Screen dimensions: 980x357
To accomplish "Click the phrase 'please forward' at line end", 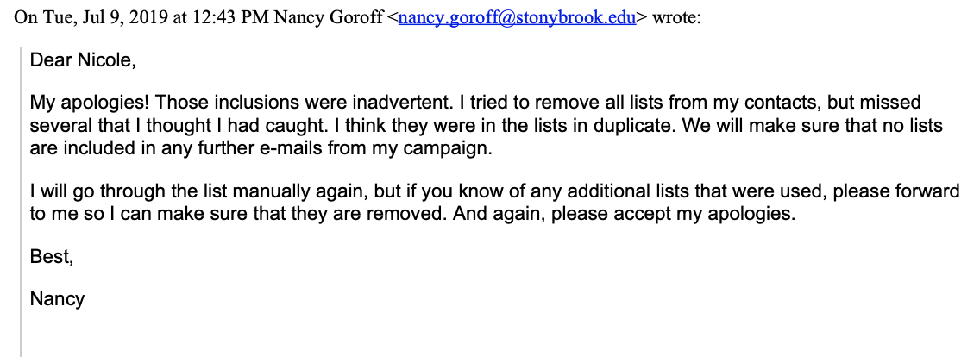I will pos(897,191).
